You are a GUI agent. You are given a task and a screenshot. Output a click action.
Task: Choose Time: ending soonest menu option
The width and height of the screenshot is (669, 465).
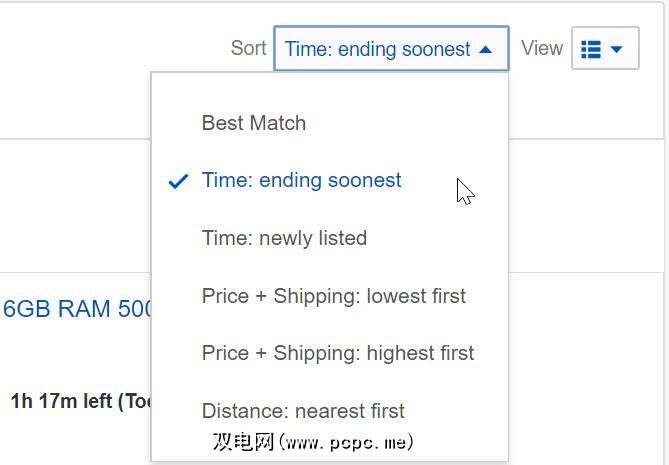click(x=302, y=180)
